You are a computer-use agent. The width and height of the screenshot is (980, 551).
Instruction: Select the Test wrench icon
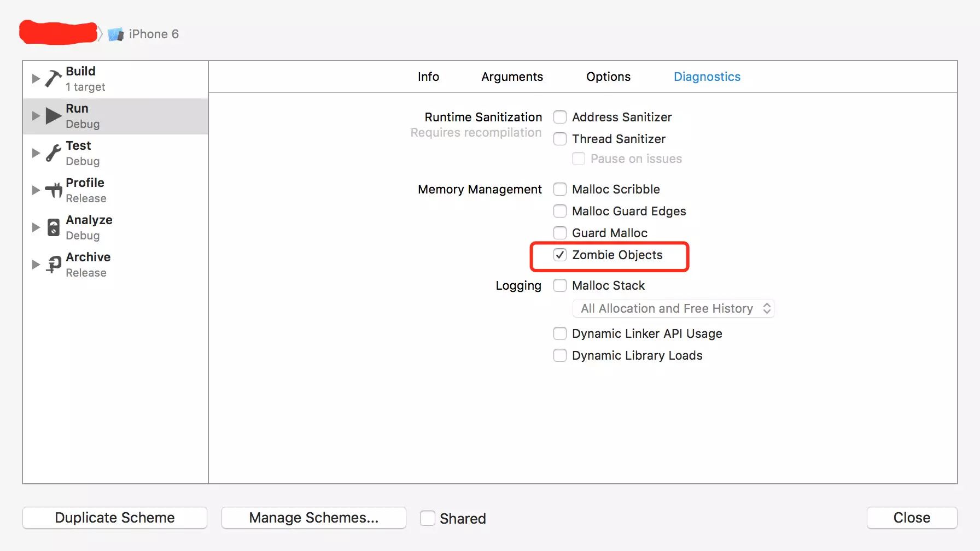tap(53, 153)
